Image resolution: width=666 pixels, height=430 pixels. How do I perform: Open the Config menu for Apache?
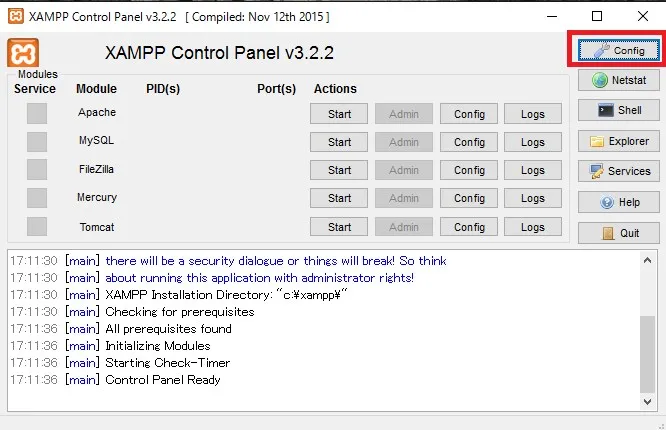click(469, 114)
